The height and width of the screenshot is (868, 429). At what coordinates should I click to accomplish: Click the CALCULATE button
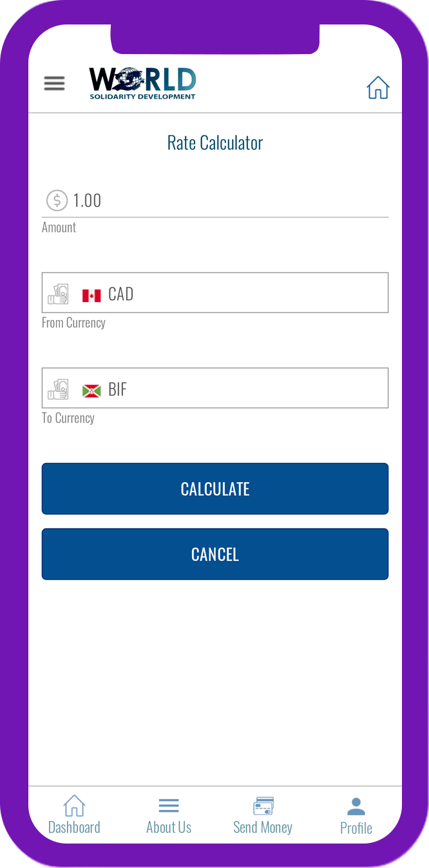tap(215, 489)
